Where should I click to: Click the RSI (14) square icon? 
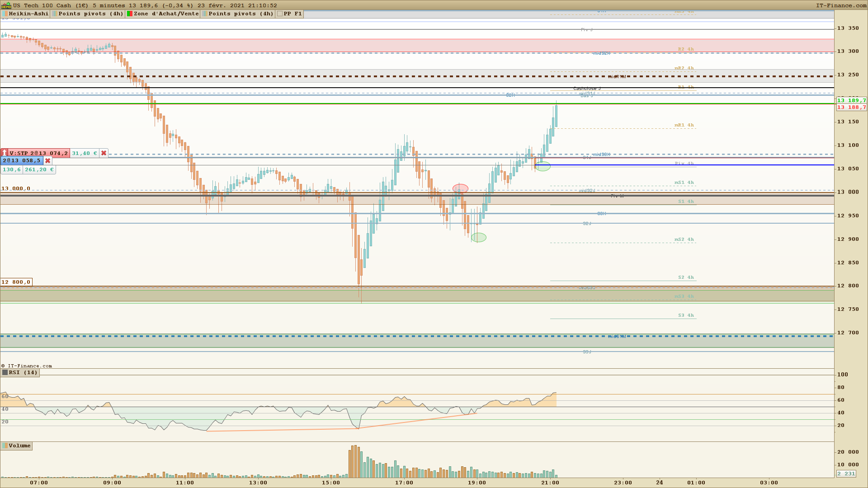pyautogui.click(x=5, y=373)
